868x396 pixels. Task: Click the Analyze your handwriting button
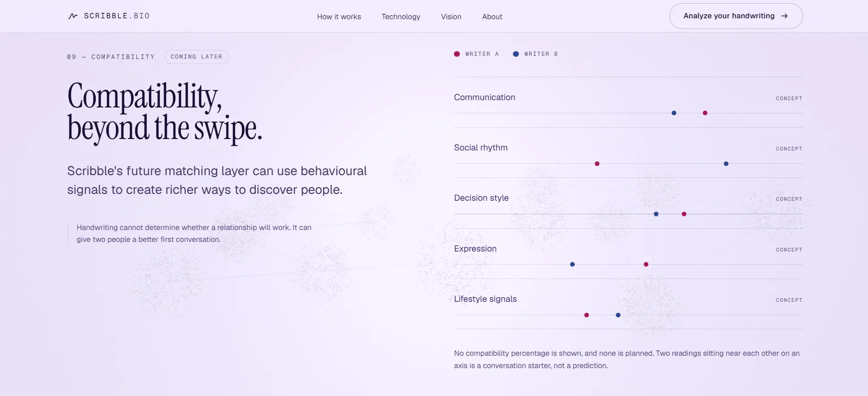tap(736, 16)
